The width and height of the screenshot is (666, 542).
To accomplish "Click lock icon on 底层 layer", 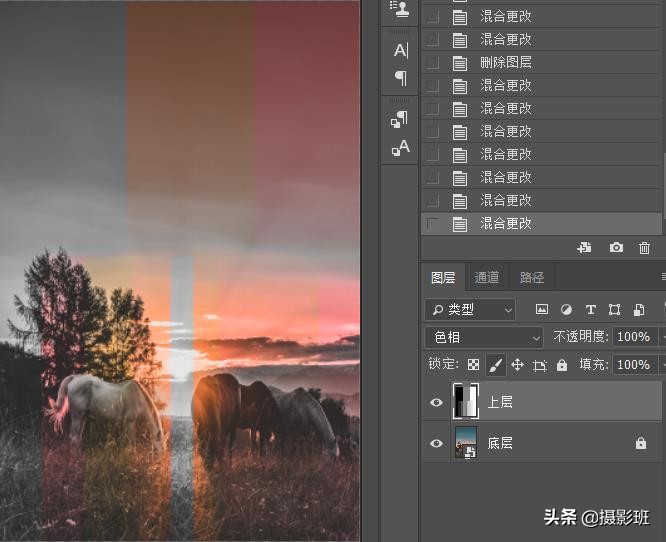I will (641, 443).
